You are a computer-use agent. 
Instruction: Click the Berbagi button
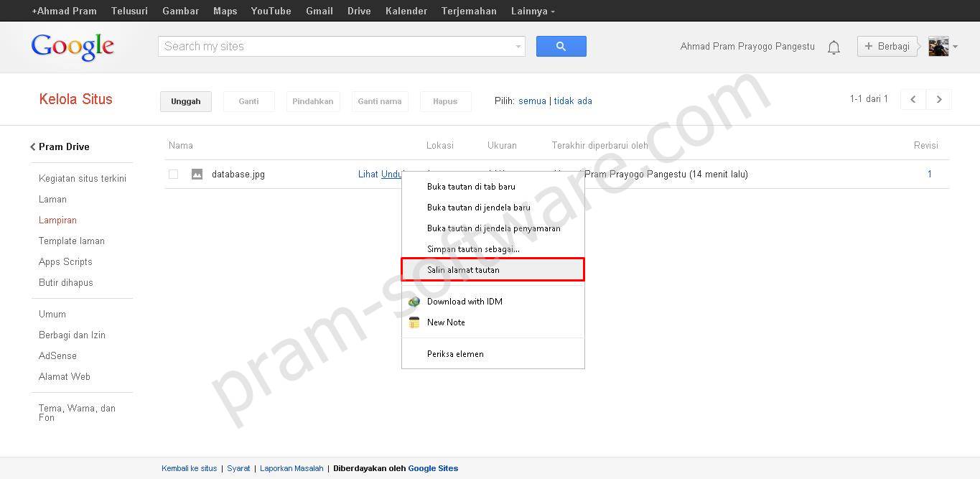(x=887, y=46)
